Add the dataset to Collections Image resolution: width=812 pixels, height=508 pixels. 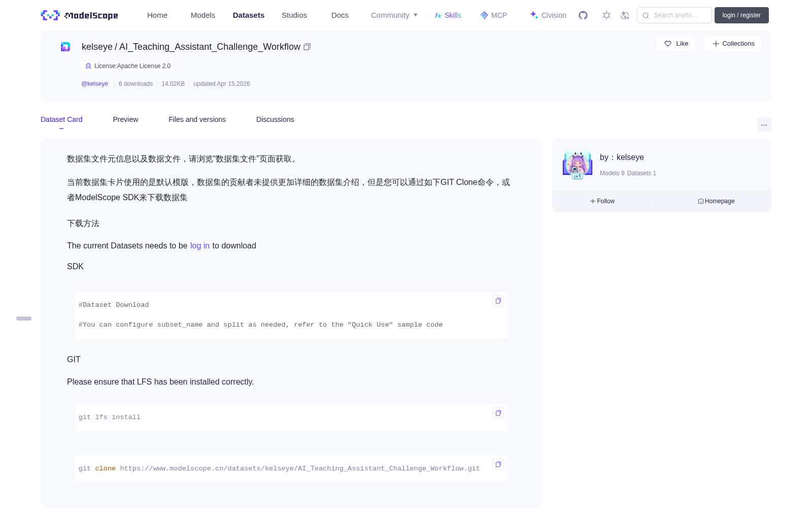733,44
